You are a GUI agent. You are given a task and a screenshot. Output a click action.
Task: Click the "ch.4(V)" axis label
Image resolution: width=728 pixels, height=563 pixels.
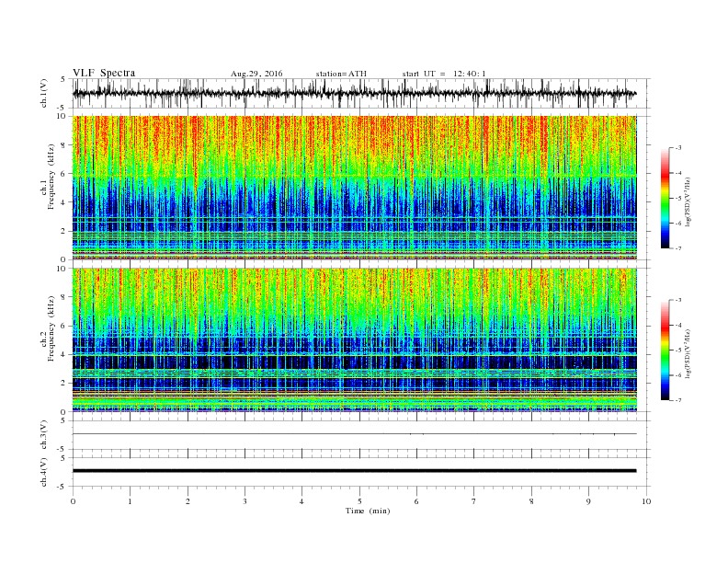tap(44, 472)
